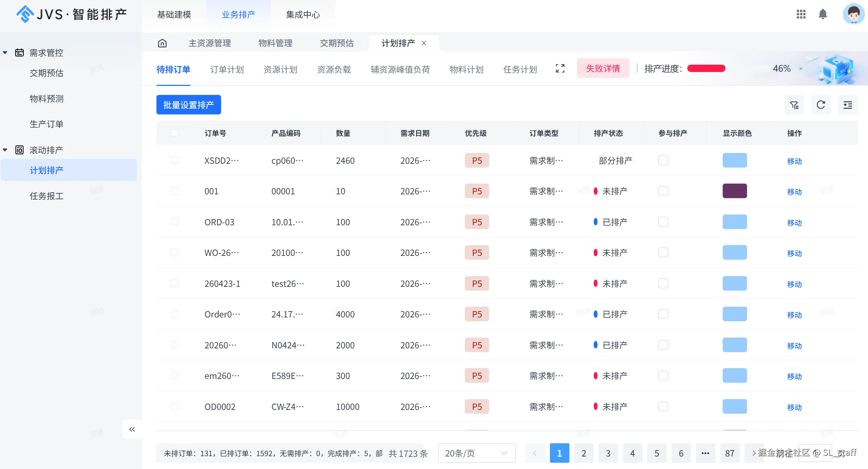Switch to 资源计划 sub-tab
The width and height of the screenshot is (868, 469).
tap(281, 70)
